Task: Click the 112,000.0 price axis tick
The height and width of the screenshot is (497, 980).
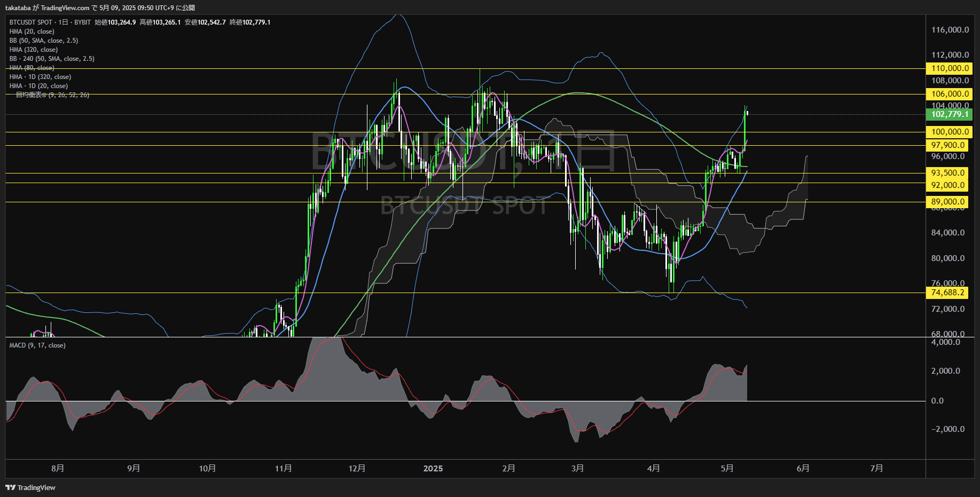Action: 950,55
